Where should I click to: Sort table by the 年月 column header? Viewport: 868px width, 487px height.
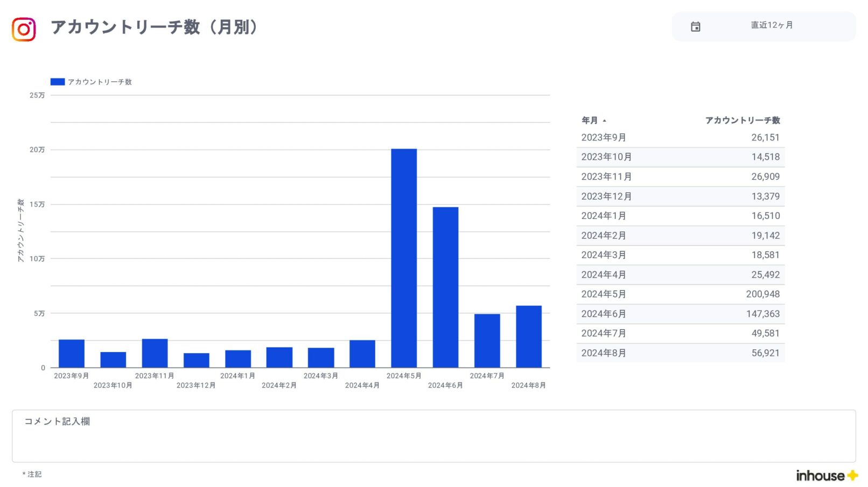(x=589, y=120)
